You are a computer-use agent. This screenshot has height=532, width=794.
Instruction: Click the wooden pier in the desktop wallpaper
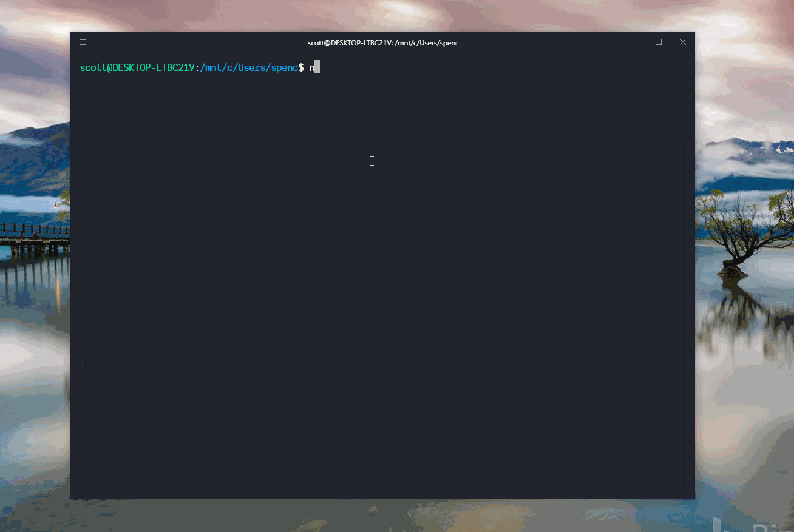(x=33, y=234)
